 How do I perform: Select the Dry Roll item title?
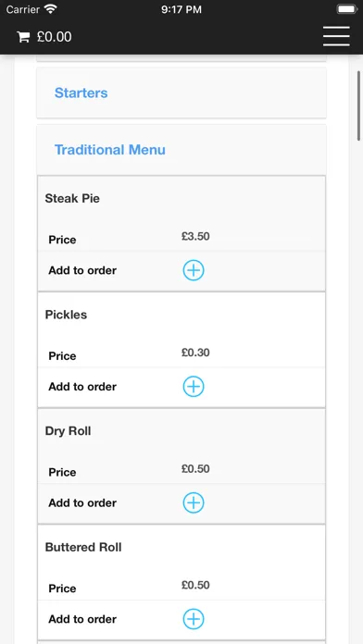click(x=69, y=431)
